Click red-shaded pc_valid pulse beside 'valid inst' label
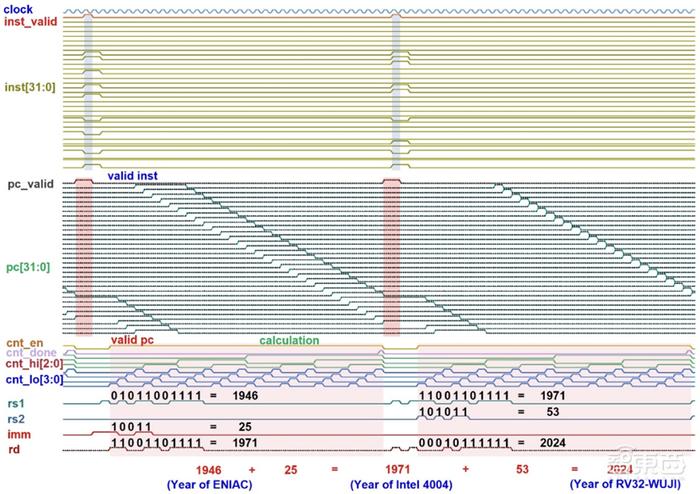700x494 pixels. pos(84,257)
